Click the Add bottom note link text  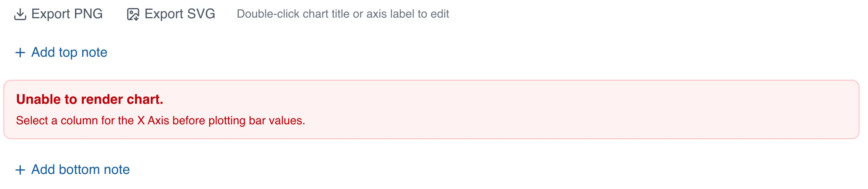point(80,169)
